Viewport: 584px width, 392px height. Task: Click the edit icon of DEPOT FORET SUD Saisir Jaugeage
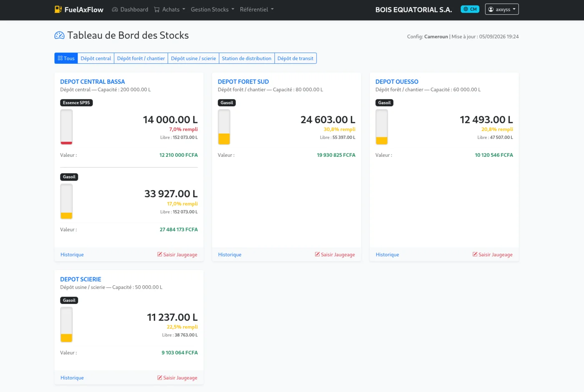click(317, 254)
